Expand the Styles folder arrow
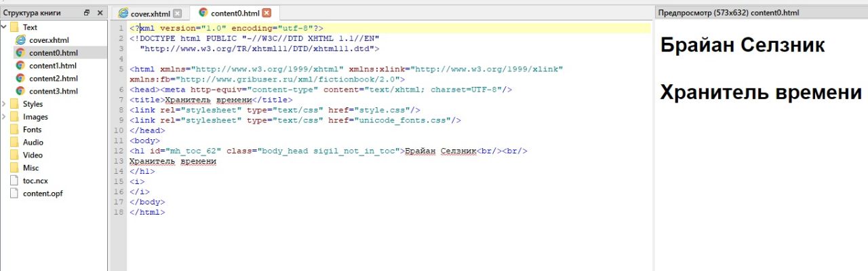 pyautogui.click(x=5, y=104)
